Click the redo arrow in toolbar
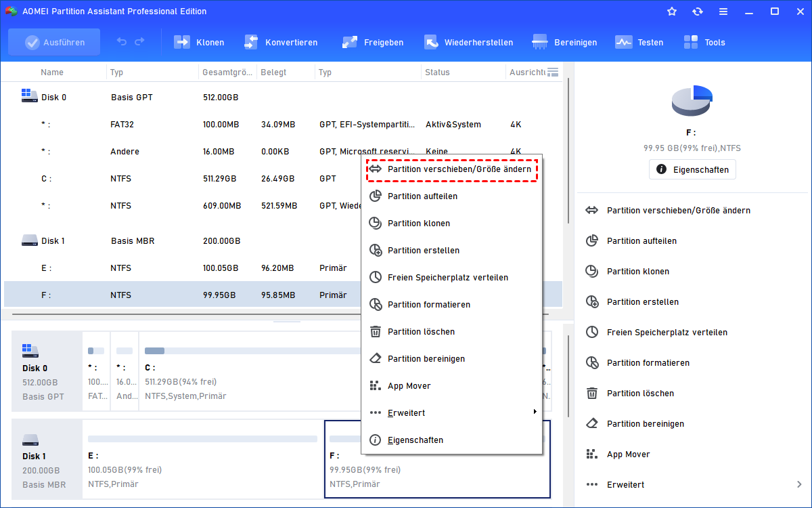This screenshot has height=508, width=812. coord(139,42)
